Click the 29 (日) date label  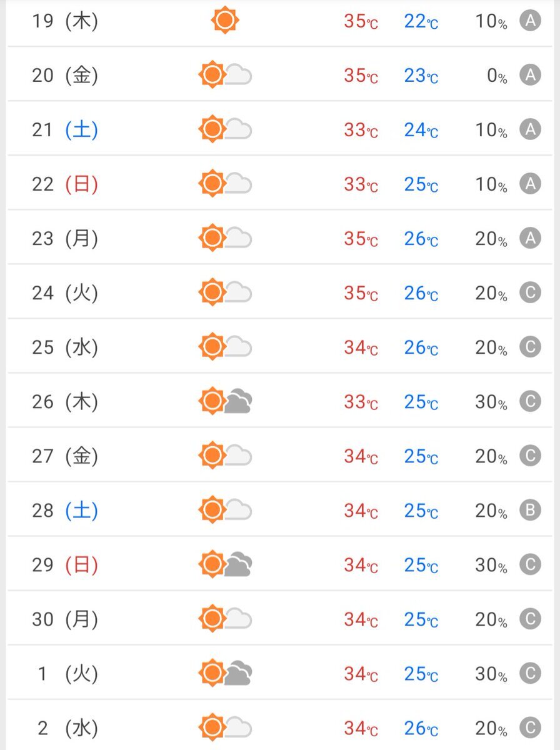[x=65, y=565]
